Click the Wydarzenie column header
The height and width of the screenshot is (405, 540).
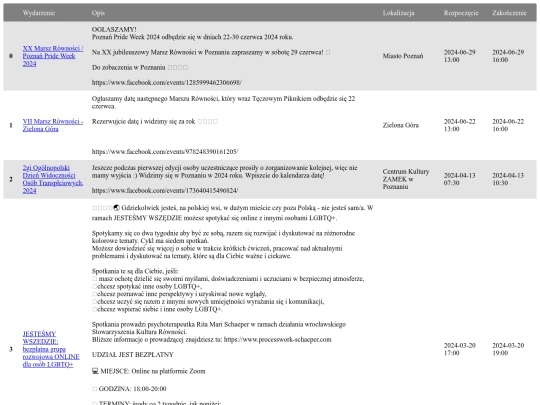click(x=39, y=13)
